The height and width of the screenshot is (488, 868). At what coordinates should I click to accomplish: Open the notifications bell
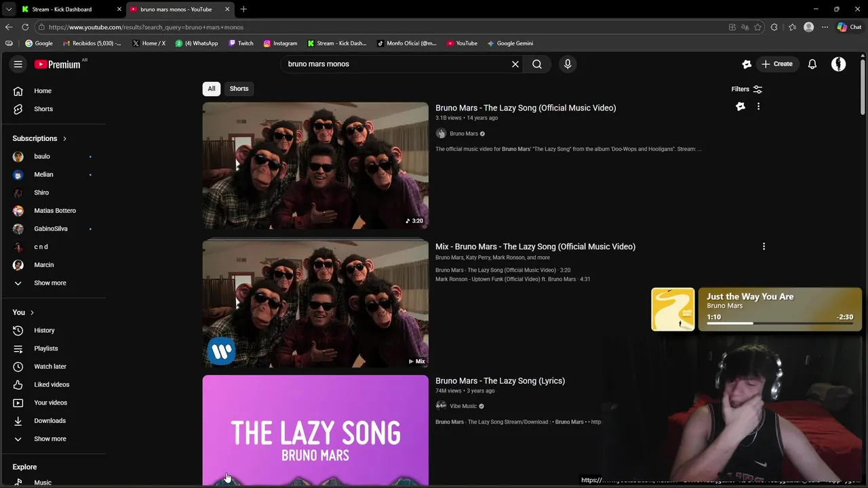[812, 64]
